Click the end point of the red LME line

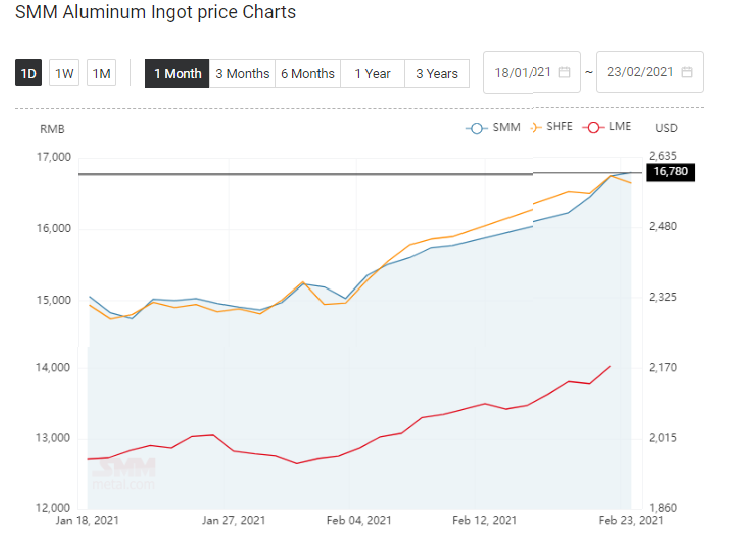(x=610, y=366)
